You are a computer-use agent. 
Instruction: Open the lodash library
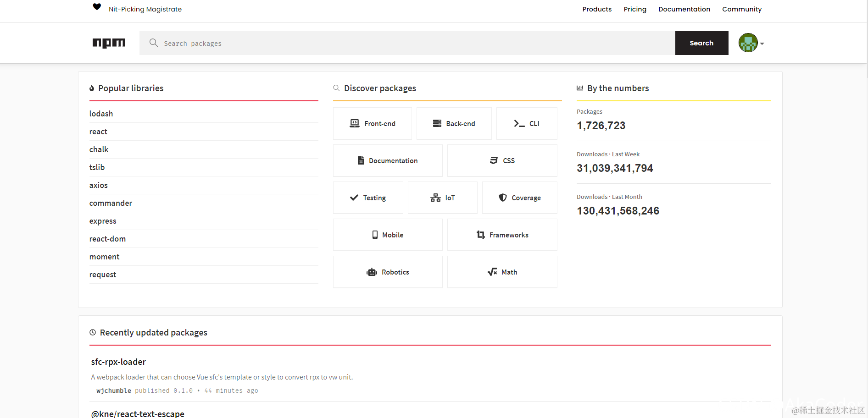(101, 114)
